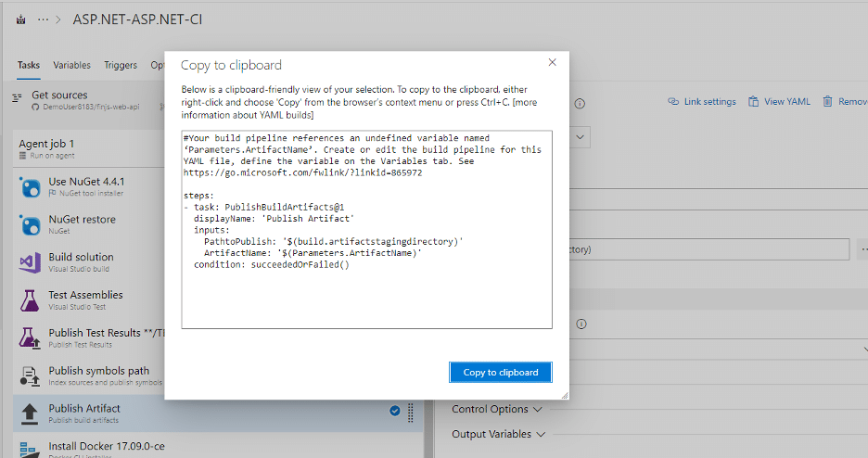Close the Copy to clipboard dialog
Screen dimensions: 868x458
pyautogui.click(x=552, y=62)
